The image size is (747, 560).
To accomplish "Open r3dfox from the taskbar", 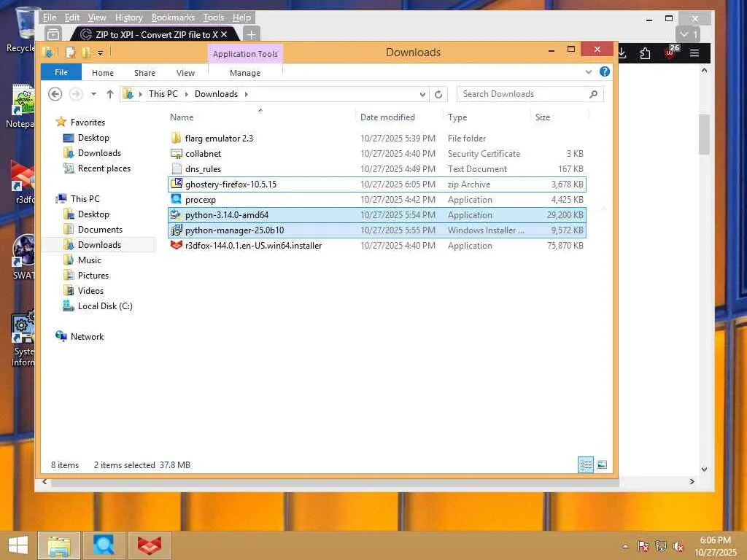I will 149,545.
